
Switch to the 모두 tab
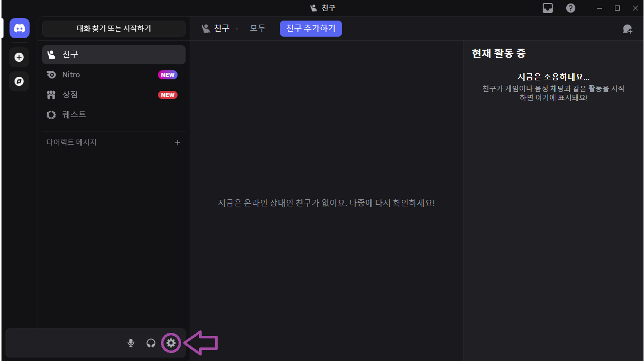257,28
